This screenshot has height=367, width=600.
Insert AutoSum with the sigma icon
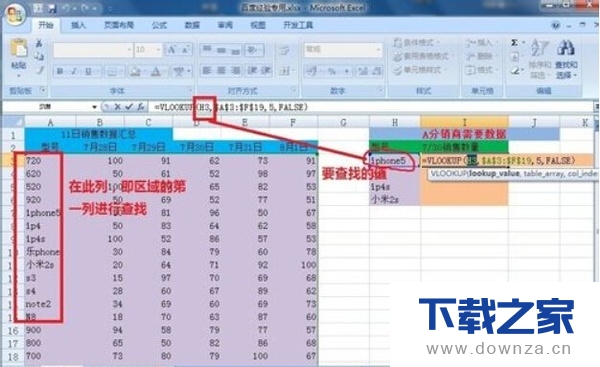(x=515, y=42)
